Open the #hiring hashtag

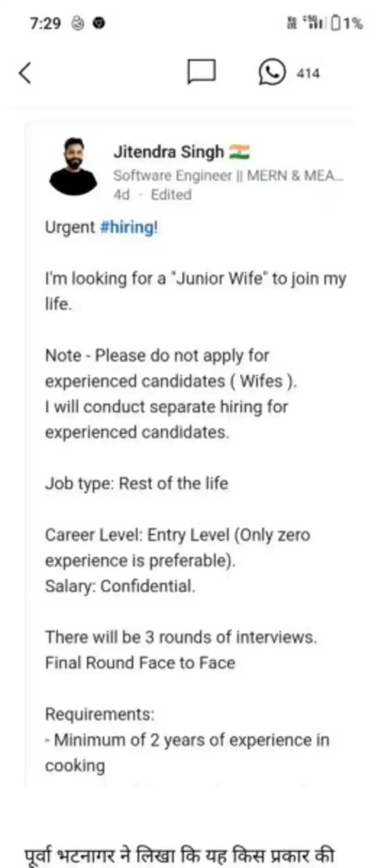(129, 227)
